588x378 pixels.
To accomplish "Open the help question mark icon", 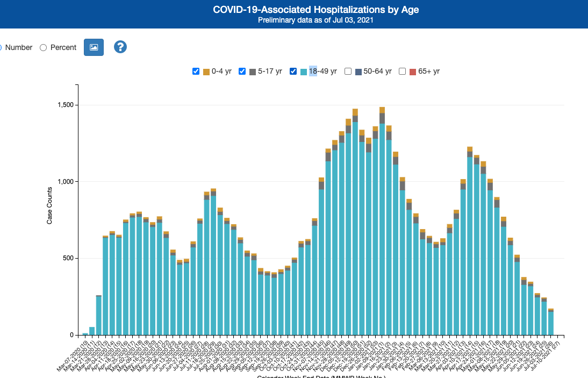I will 120,47.
